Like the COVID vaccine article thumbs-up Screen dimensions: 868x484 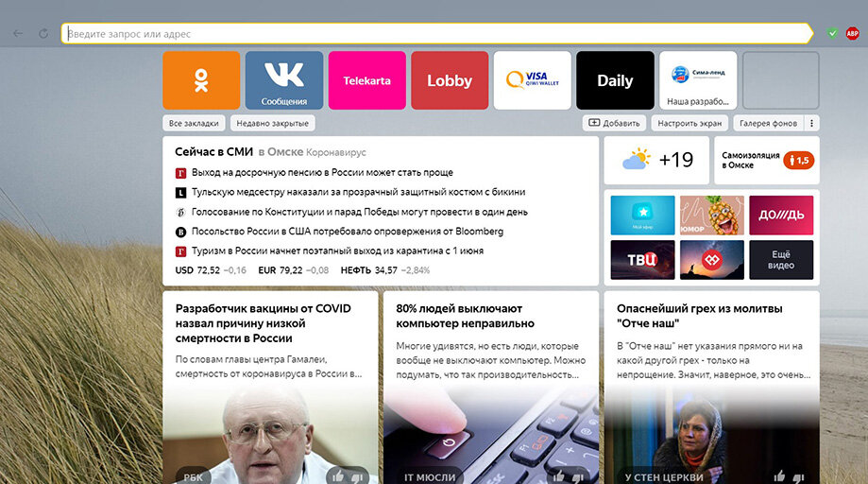337,475
